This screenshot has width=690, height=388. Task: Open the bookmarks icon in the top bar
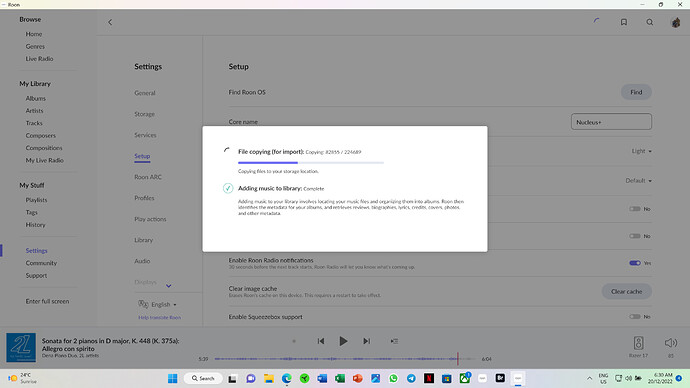pos(624,22)
